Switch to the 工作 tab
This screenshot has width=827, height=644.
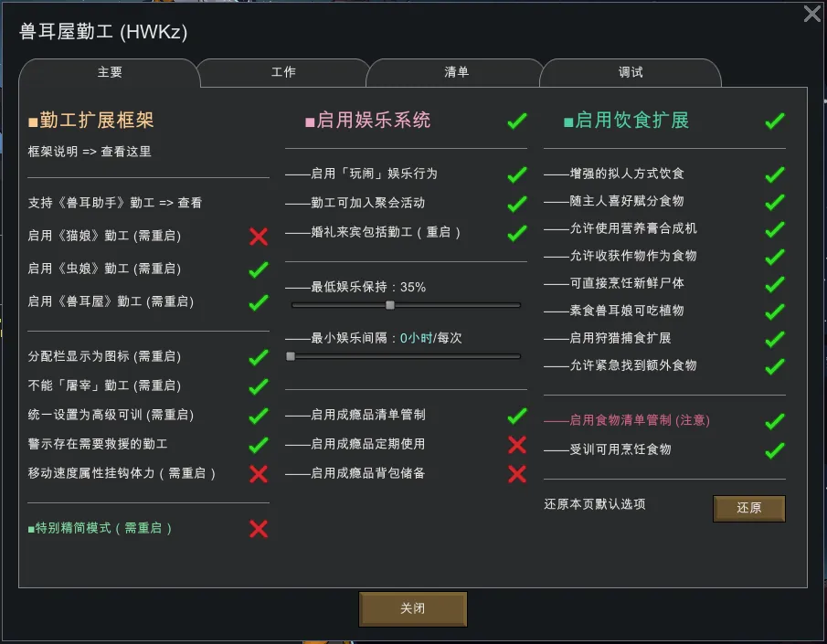pos(283,72)
